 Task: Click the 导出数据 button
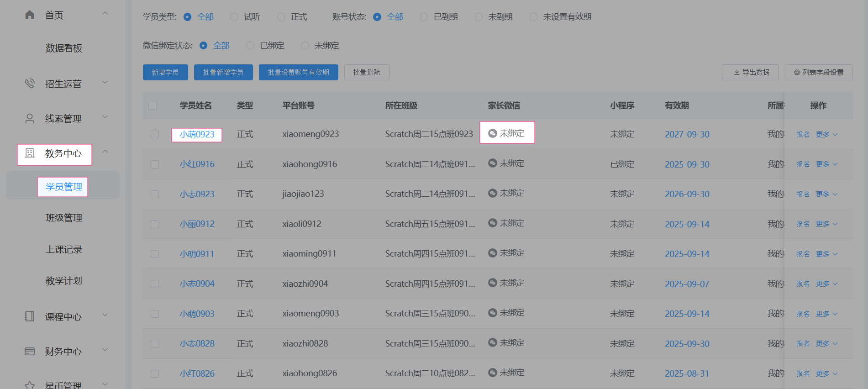750,72
